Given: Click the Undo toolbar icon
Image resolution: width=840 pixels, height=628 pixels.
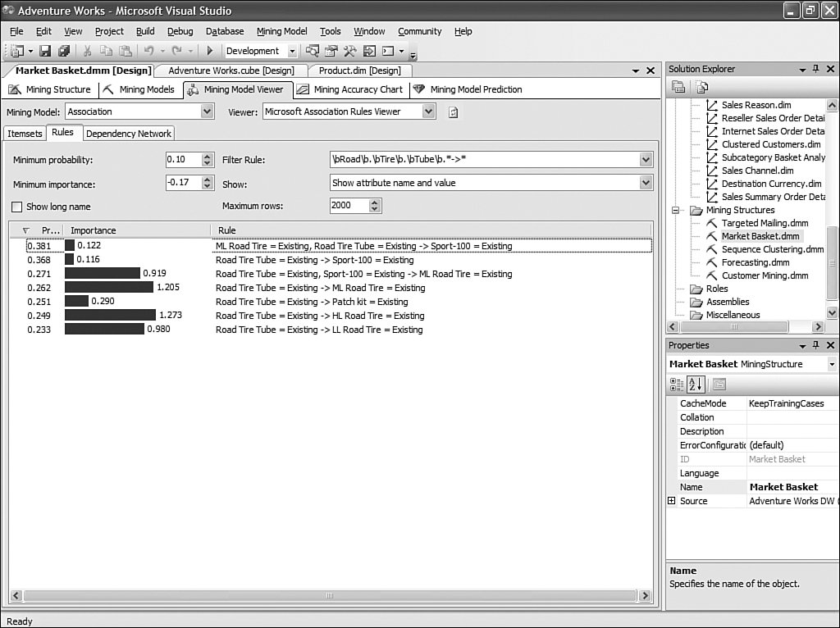Looking at the screenshot, I should click(x=149, y=51).
